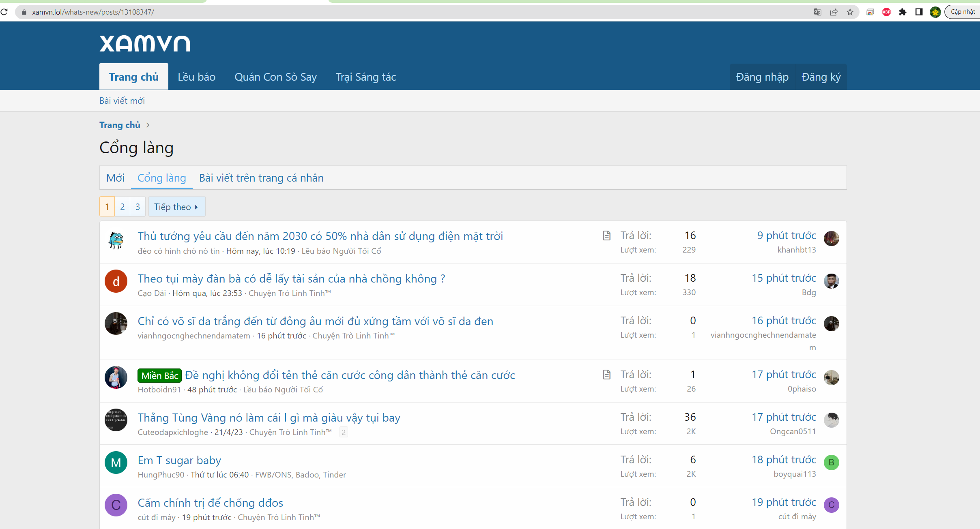Open thread Em T sugar baby
The width and height of the screenshot is (980, 529).
pyautogui.click(x=179, y=460)
